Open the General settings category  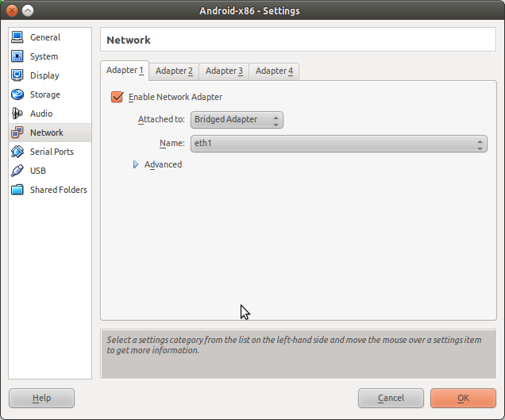coord(50,37)
